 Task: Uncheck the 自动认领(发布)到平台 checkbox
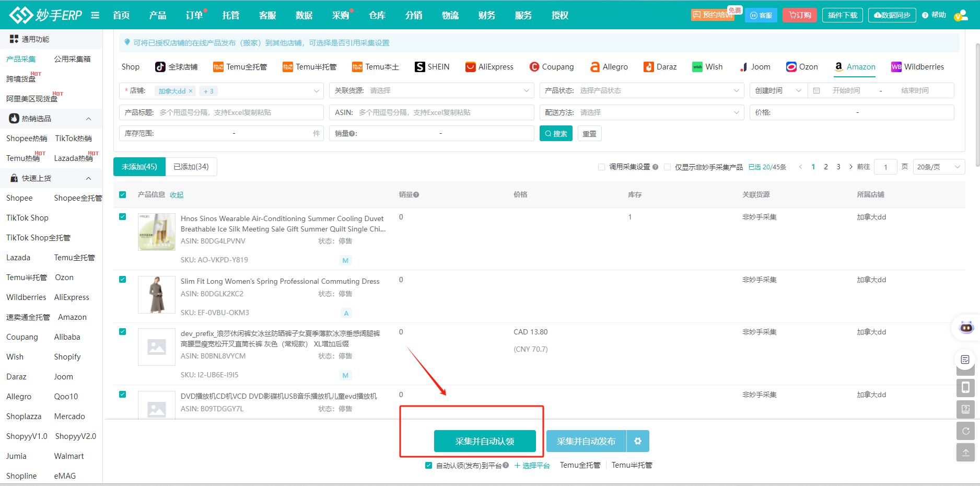point(428,466)
